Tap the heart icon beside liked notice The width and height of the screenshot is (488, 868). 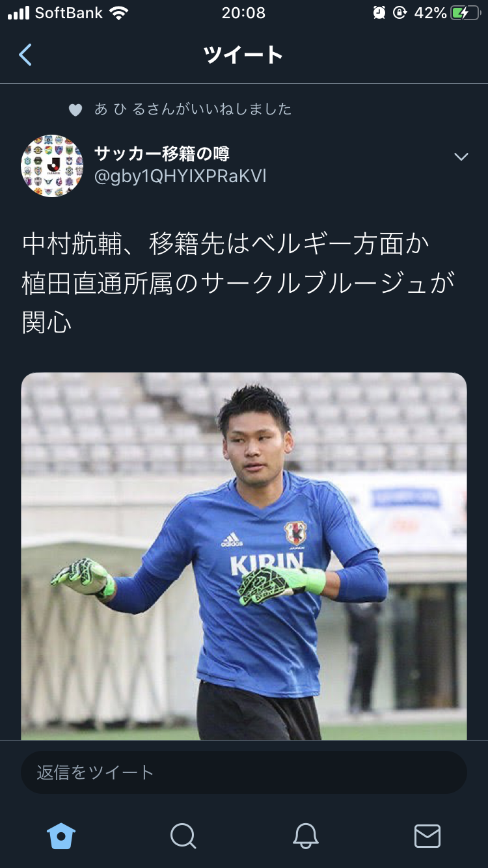75,110
